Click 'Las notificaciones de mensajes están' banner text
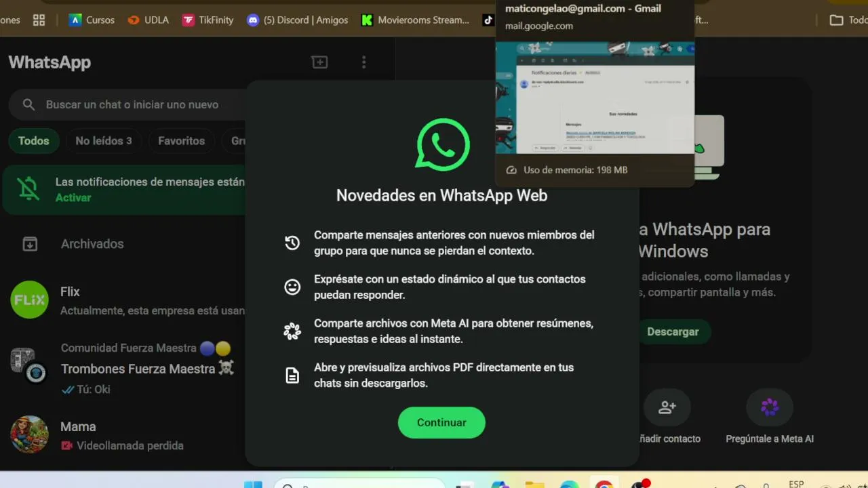This screenshot has width=868, height=488. [x=150, y=182]
